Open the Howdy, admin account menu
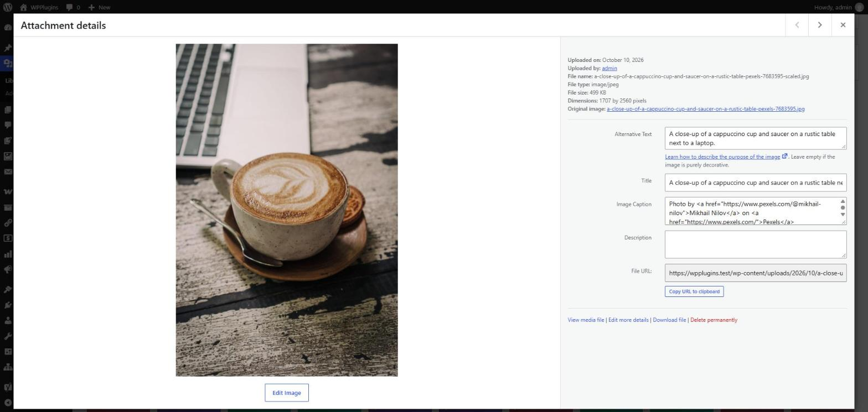 pyautogui.click(x=838, y=7)
